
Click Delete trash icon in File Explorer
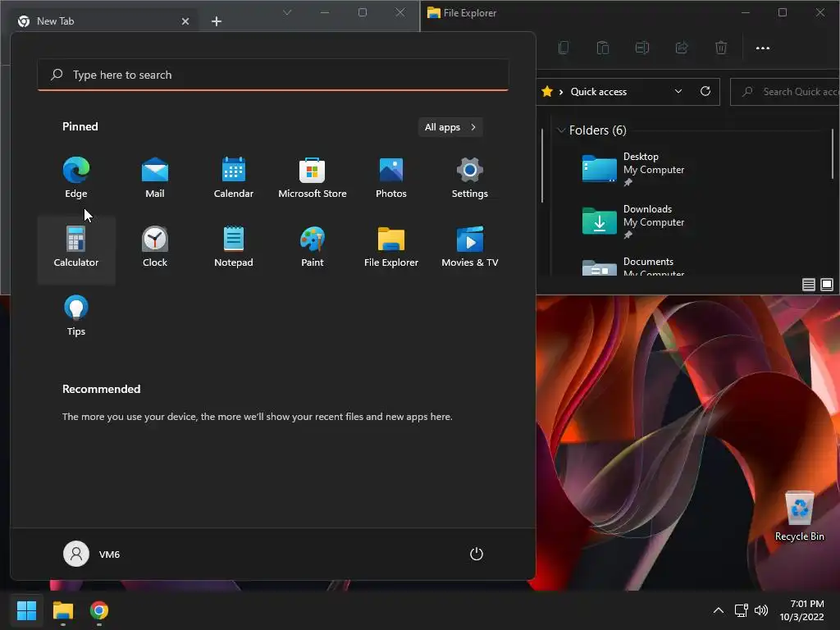(x=721, y=48)
